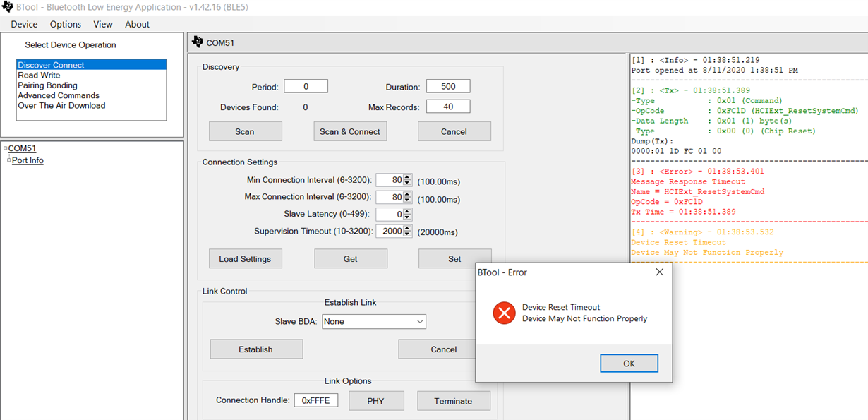Click the TI logo icon beside COM51 header

tap(198, 42)
